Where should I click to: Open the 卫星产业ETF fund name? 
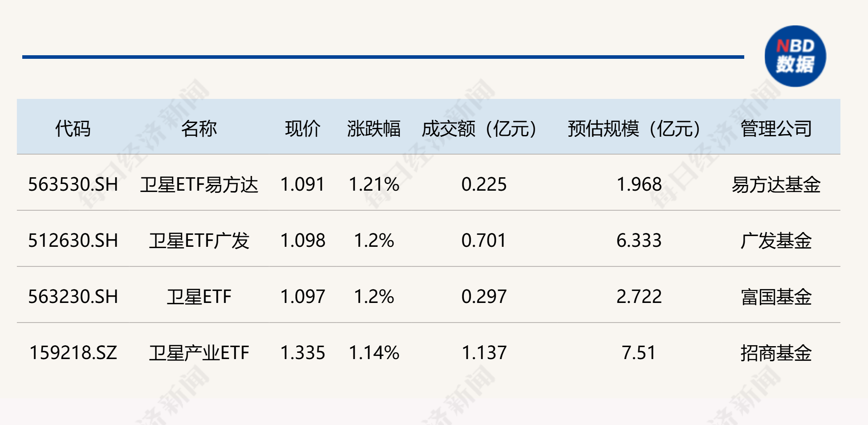pyautogui.click(x=199, y=353)
